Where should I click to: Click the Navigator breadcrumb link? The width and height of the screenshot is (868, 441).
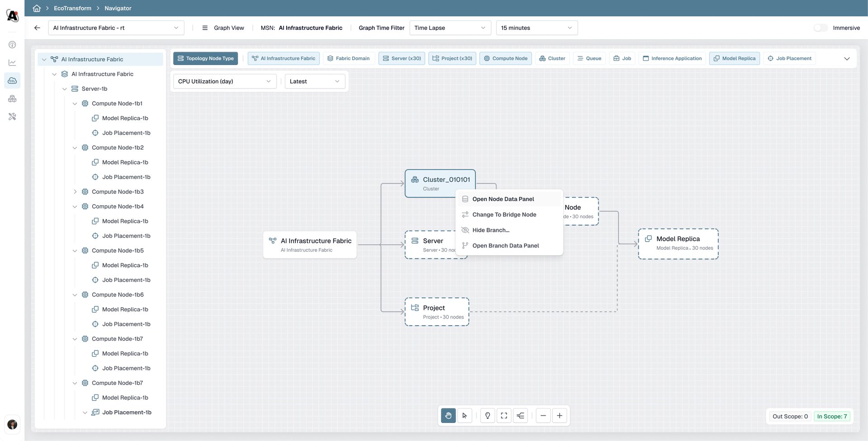[x=118, y=8]
